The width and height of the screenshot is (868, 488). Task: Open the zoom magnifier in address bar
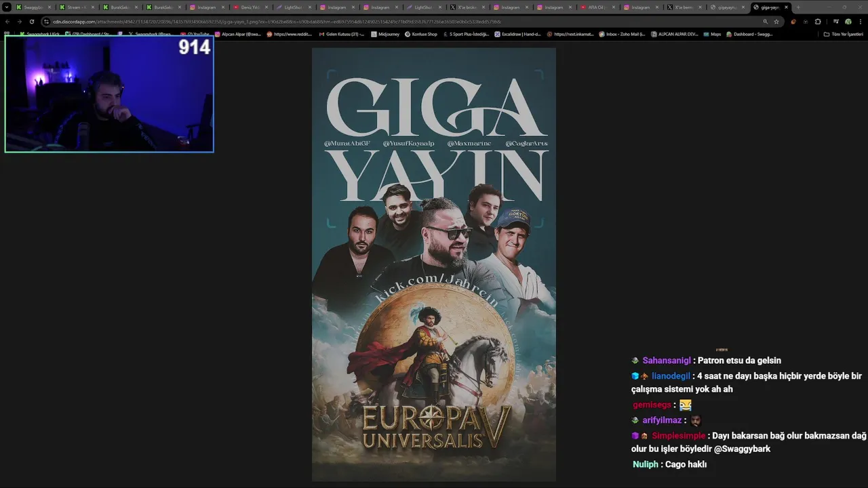[766, 21]
